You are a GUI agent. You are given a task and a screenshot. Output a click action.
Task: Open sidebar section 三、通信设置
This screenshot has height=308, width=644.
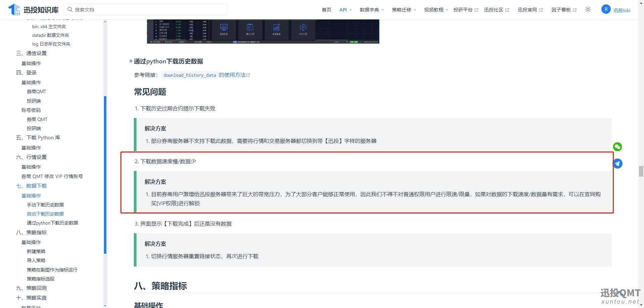31,53
